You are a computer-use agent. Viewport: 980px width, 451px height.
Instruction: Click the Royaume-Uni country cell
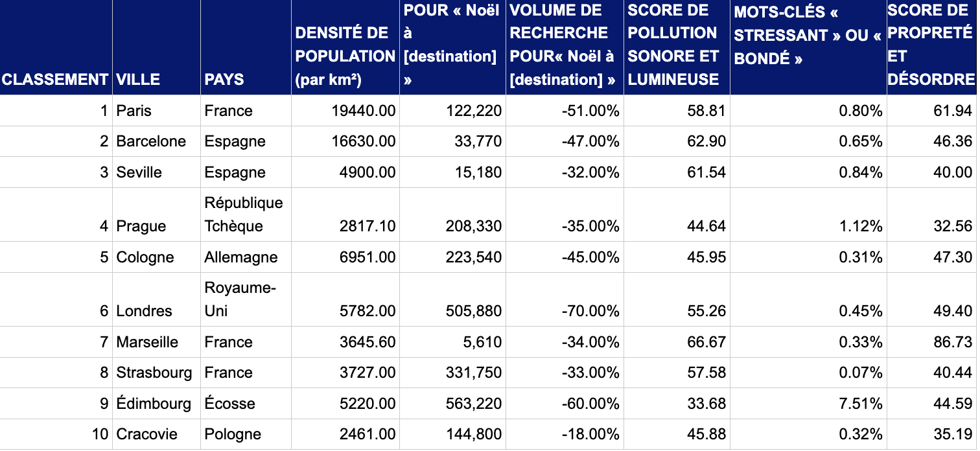point(240,299)
